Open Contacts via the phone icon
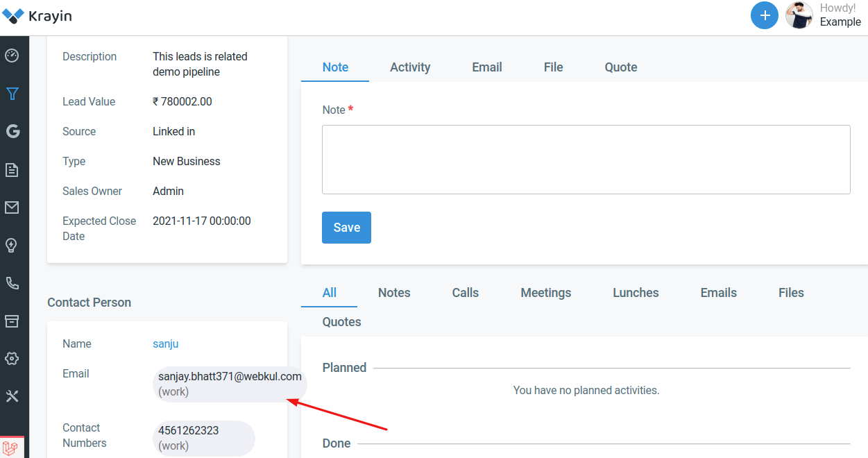The height and width of the screenshot is (458, 868). tap(12, 282)
